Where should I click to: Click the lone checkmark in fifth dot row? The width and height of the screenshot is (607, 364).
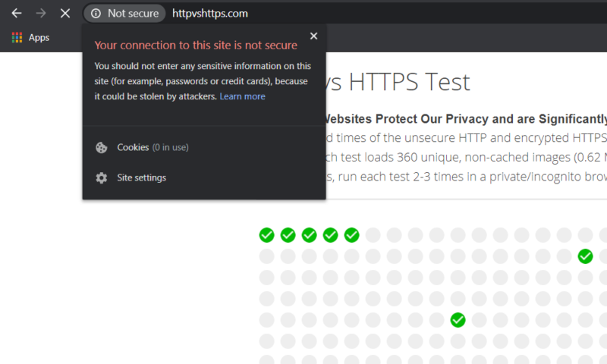[458, 320]
